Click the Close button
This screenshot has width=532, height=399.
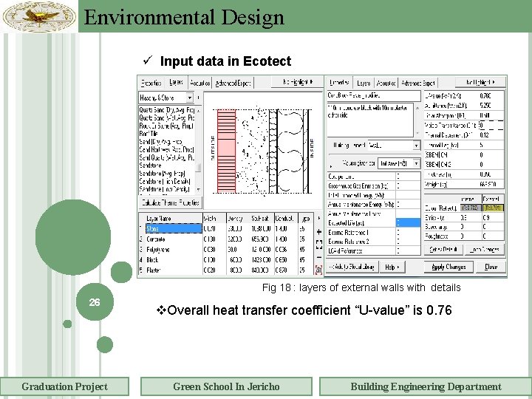491,267
